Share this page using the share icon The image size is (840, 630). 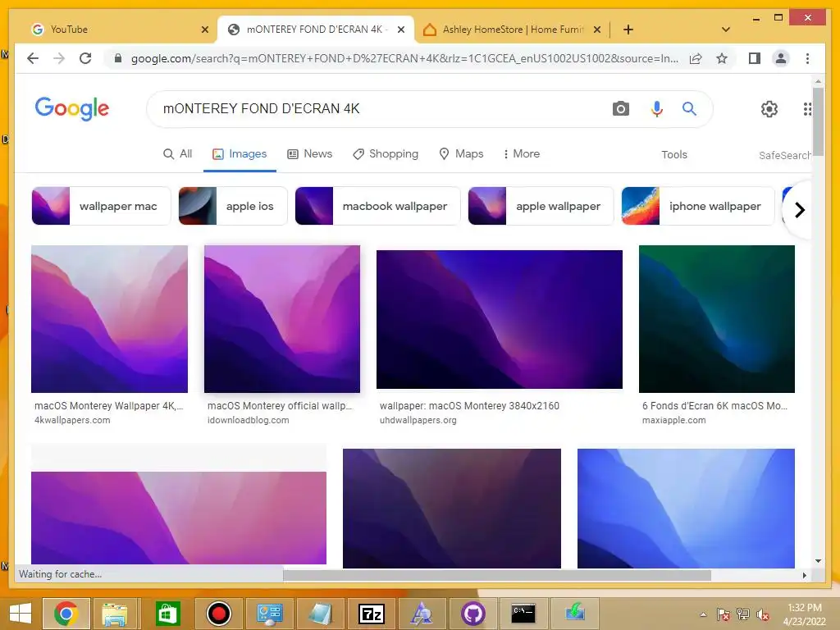click(696, 58)
